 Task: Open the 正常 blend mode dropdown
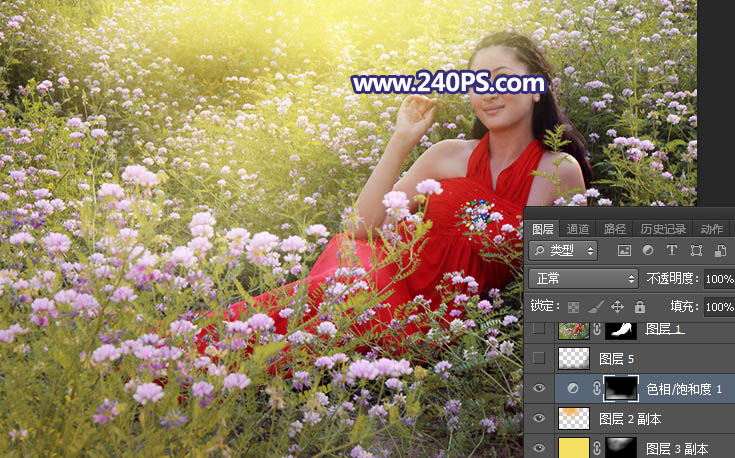tap(583, 278)
